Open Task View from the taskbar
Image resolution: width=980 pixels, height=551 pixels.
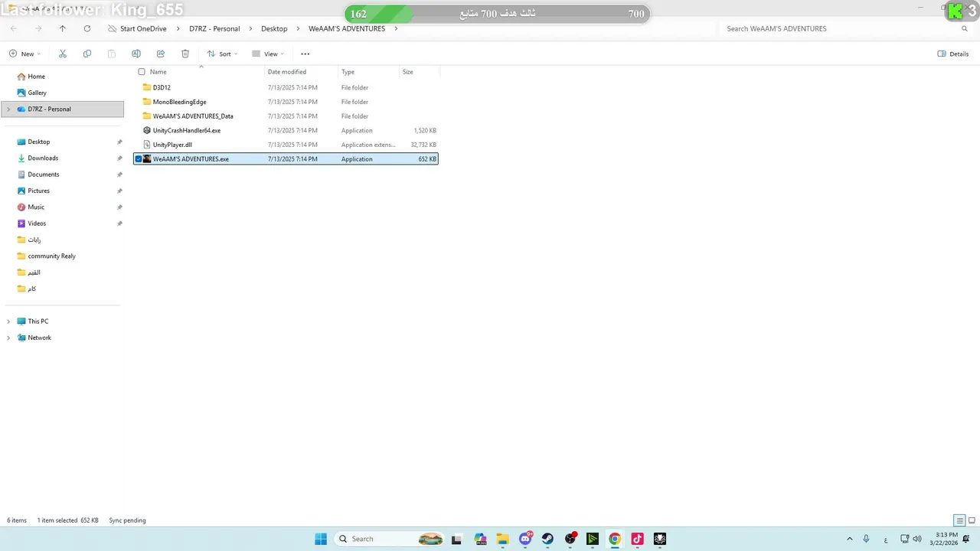[457, 539]
